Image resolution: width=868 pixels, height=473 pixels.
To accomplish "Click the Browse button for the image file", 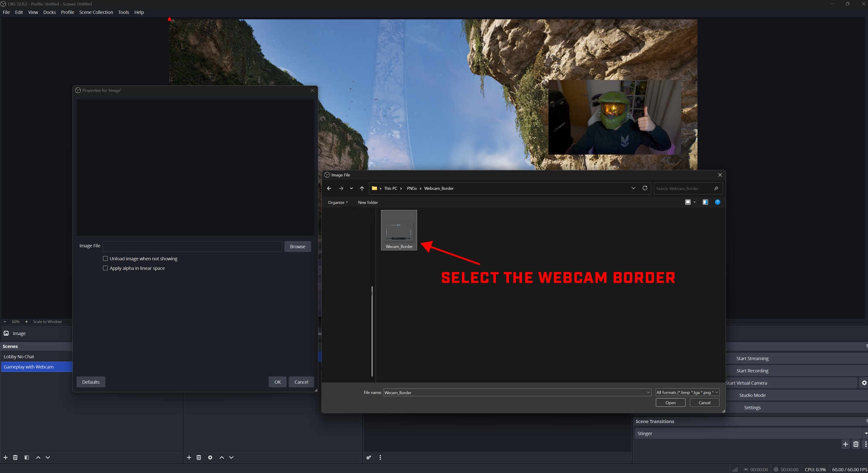I will 297,246.
